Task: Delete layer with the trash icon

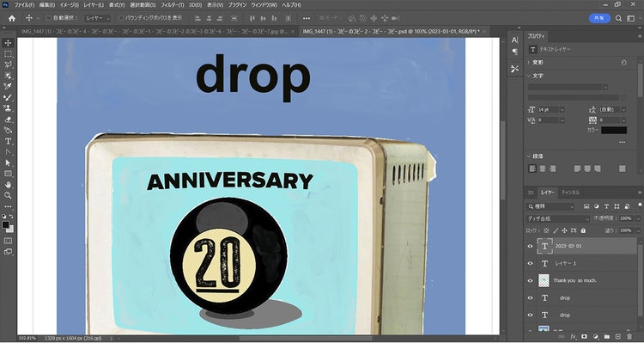Action: click(629, 336)
